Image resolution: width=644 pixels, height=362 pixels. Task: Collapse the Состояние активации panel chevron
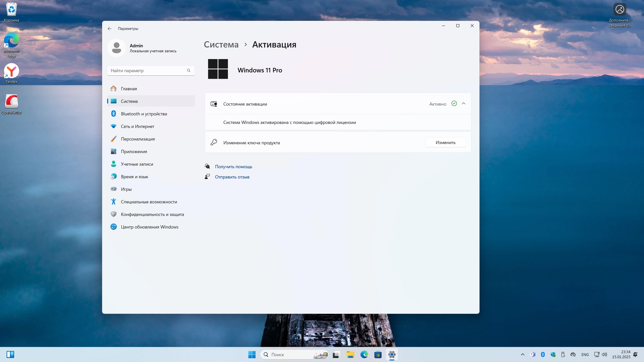point(464,104)
